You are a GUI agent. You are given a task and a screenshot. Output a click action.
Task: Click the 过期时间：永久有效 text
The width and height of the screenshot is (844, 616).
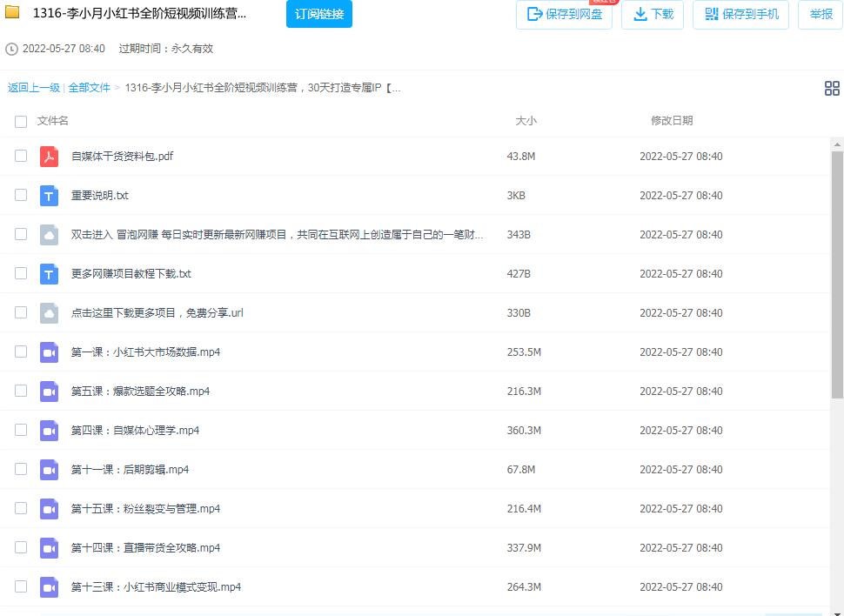(x=166, y=49)
